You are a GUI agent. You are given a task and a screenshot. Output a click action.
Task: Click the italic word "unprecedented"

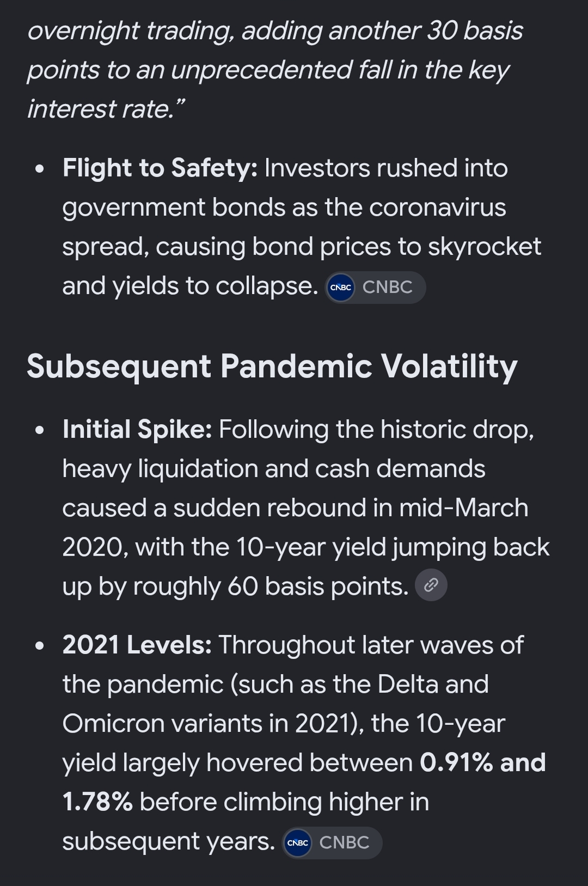[262, 70]
